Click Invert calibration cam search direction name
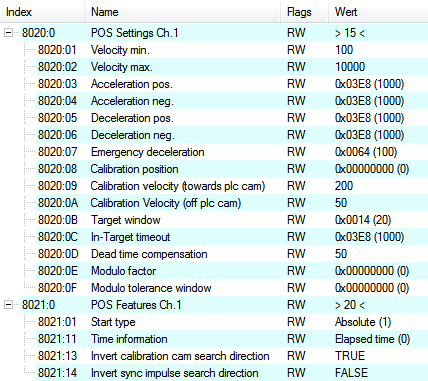428x381 pixels. tap(180, 356)
